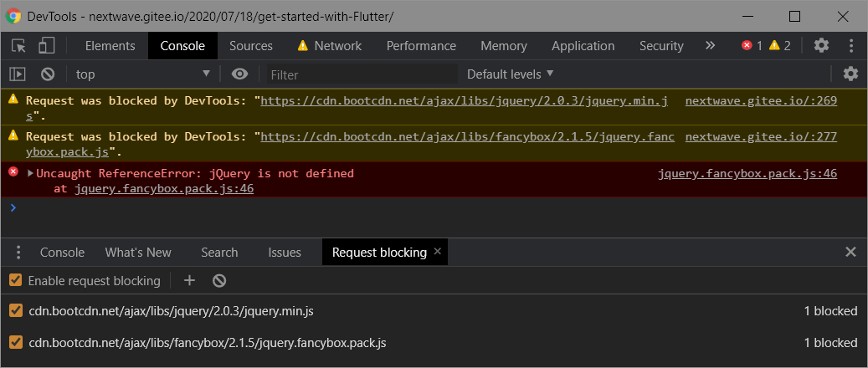
Task: Click the 'Uncaught ReferenceError: jQuery is not defined' text
Action: [195, 174]
